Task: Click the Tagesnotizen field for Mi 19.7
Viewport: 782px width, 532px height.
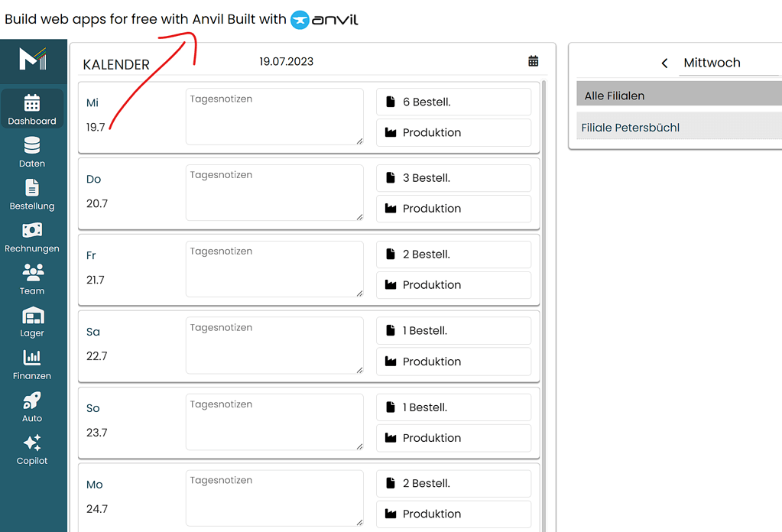Action: [274, 116]
